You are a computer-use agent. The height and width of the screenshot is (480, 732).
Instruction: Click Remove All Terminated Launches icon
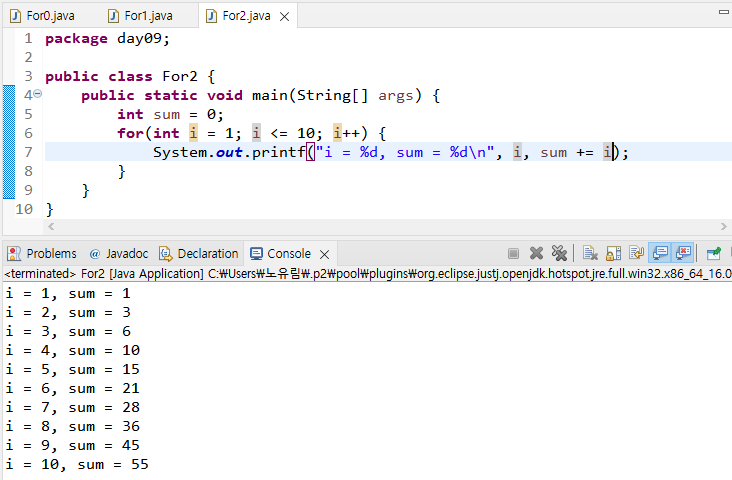click(559, 254)
